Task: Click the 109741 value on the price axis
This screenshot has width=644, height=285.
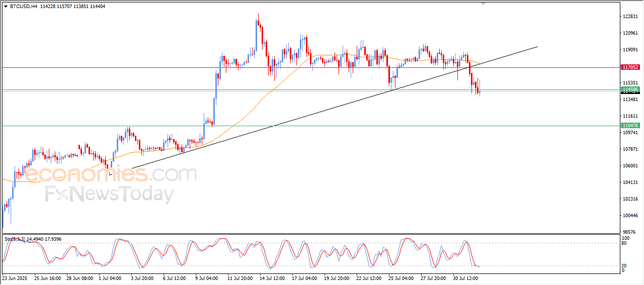Action: [x=630, y=133]
